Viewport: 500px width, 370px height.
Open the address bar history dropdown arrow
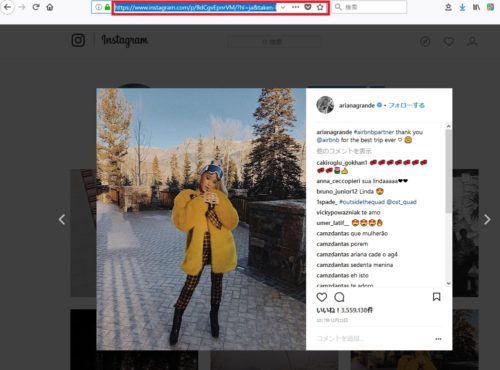(x=283, y=7)
